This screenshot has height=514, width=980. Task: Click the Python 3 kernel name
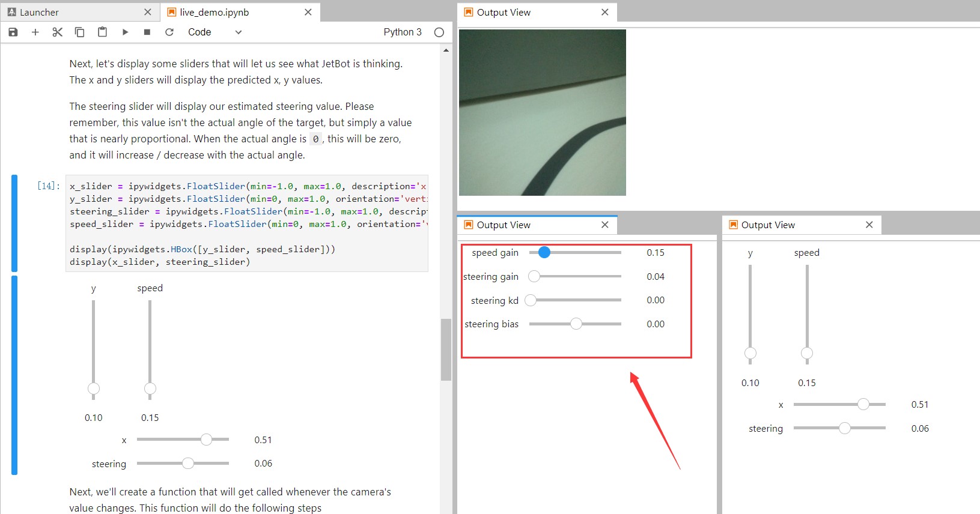click(403, 32)
